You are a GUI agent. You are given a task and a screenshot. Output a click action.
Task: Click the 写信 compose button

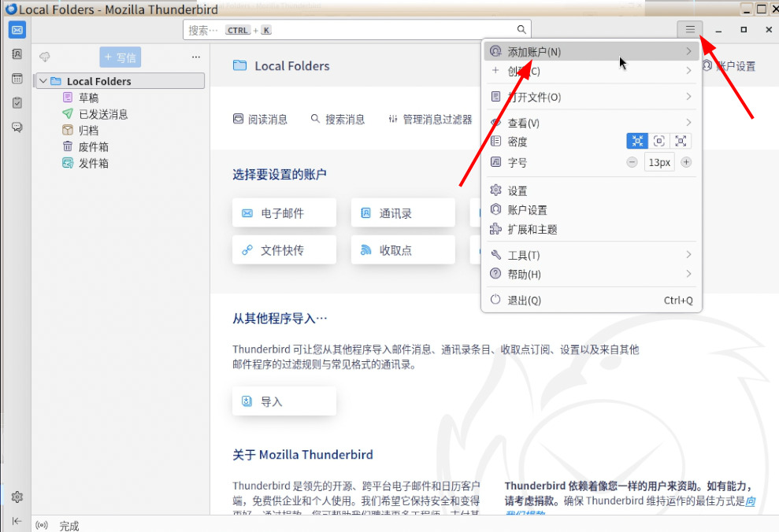[121, 57]
